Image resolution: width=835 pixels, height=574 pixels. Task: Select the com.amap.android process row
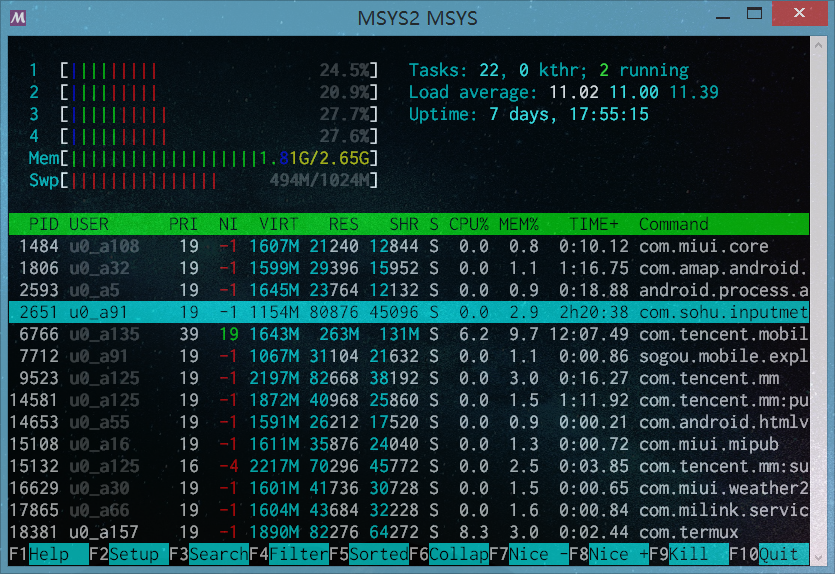[409, 268]
